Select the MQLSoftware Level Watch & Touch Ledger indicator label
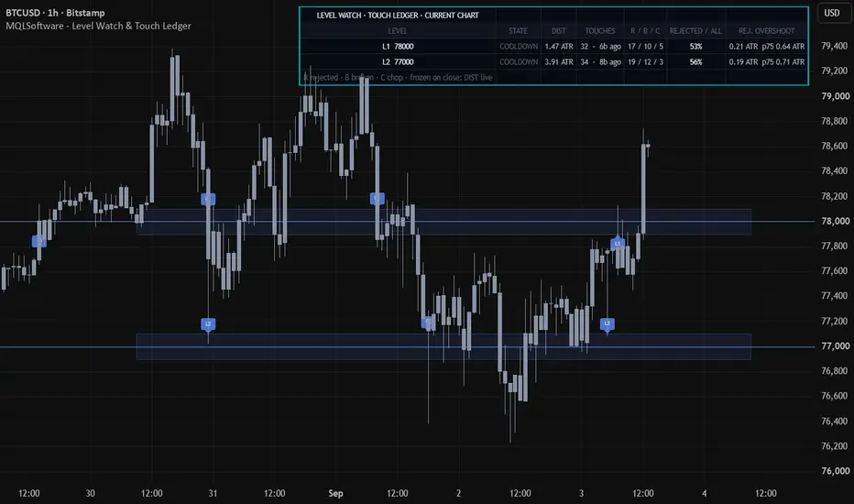This screenshot has height=504, width=854. [98, 26]
